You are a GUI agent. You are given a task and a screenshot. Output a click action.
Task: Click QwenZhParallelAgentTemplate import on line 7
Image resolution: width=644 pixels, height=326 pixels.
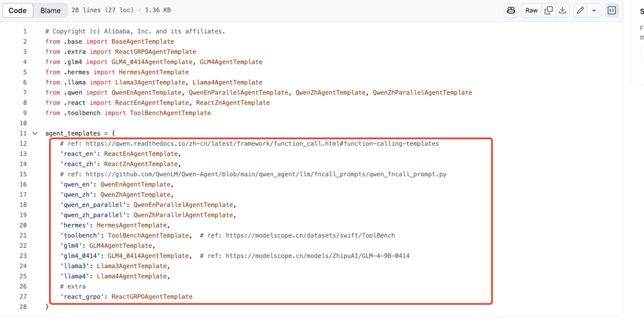[423, 93]
